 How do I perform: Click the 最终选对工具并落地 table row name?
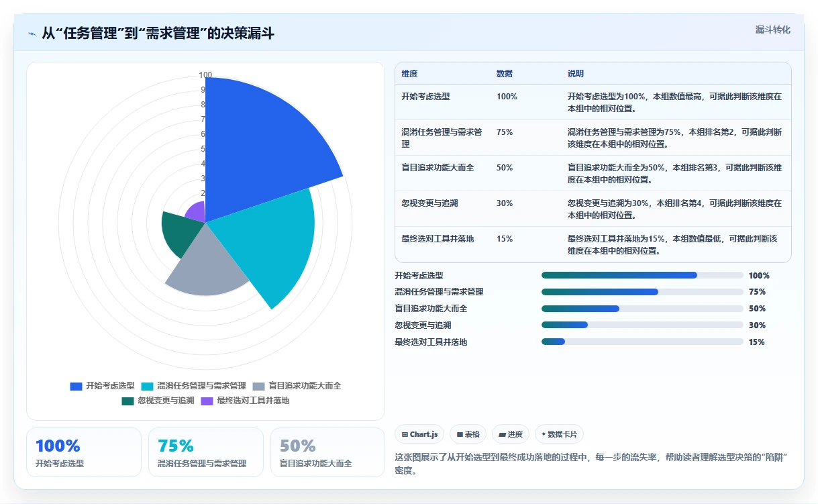point(438,239)
